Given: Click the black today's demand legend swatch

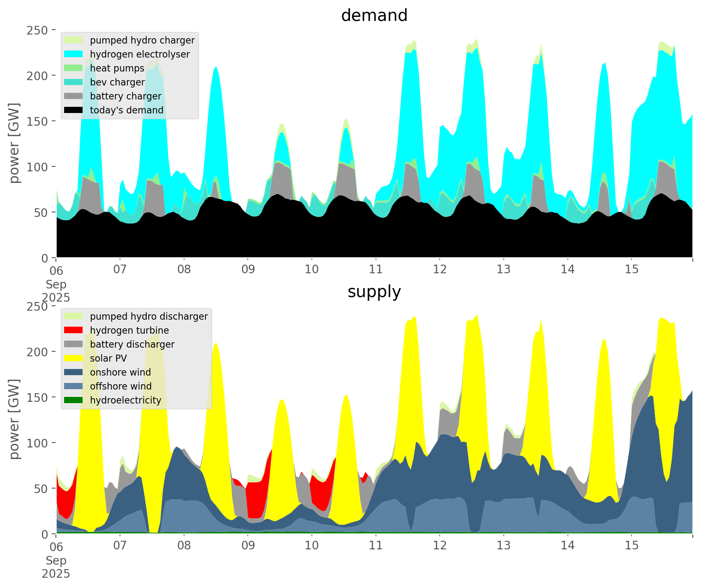Looking at the screenshot, I should click(x=74, y=110).
